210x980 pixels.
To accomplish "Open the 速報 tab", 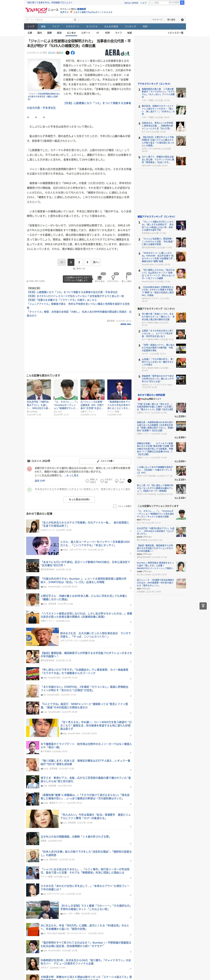I will 43,26.
